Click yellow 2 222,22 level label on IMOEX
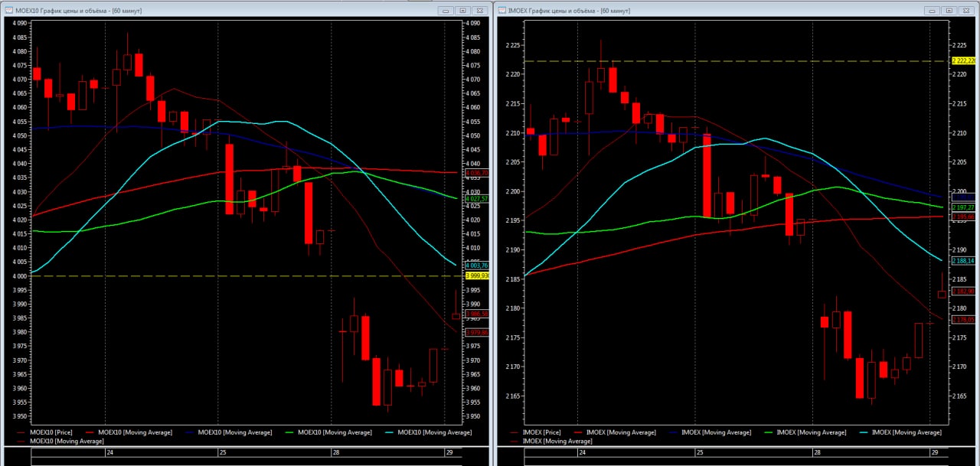 pyautogui.click(x=963, y=60)
